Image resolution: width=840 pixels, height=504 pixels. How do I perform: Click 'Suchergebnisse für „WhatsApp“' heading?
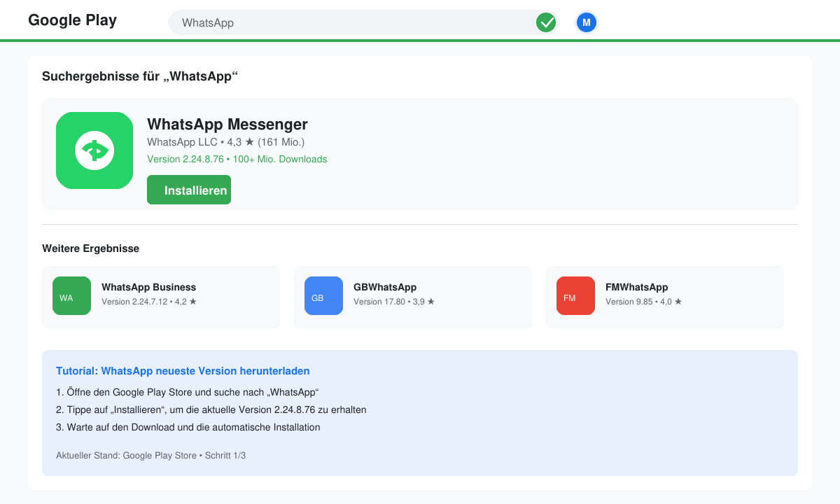tap(140, 76)
